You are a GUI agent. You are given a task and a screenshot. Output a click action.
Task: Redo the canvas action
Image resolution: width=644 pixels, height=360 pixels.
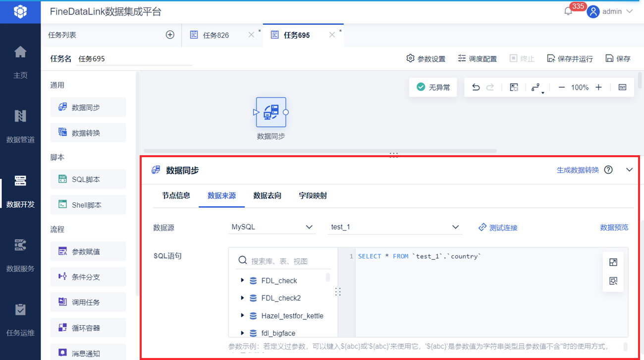[490, 87]
